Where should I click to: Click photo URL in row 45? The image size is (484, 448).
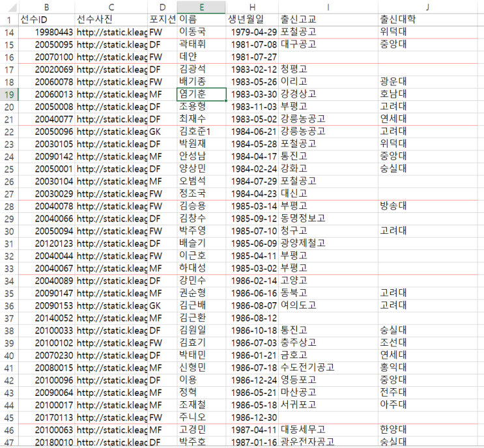(111, 417)
